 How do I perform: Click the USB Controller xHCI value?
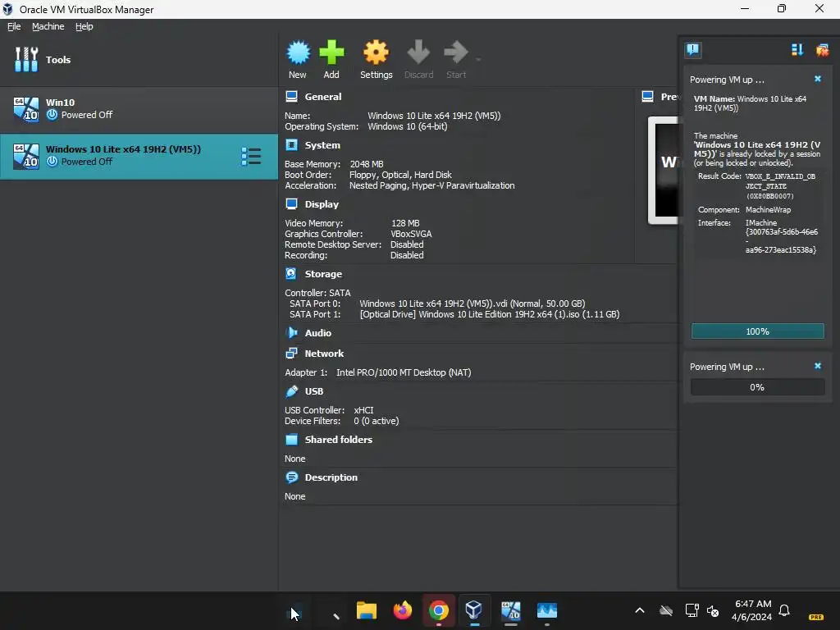tap(363, 410)
